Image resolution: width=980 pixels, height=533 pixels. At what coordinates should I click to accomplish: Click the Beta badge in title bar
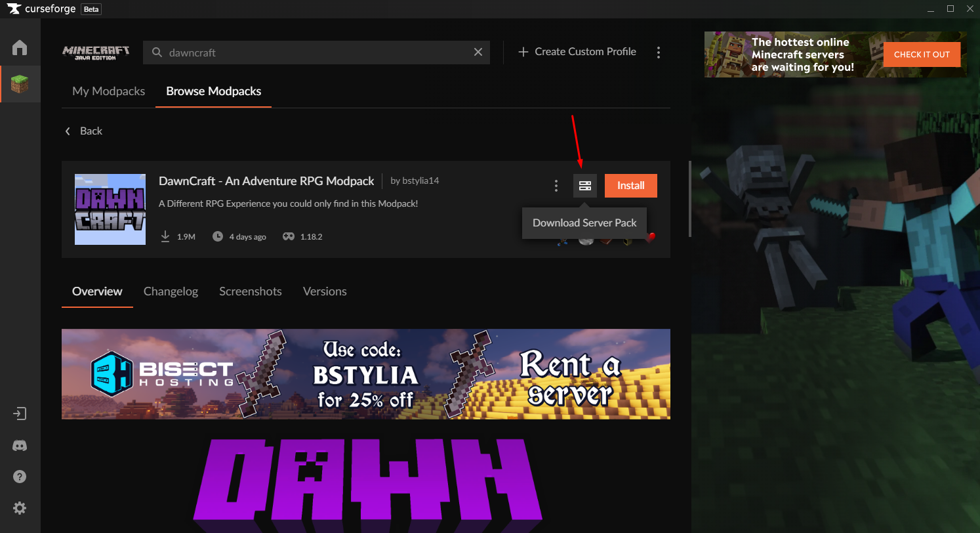click(91, 9)
